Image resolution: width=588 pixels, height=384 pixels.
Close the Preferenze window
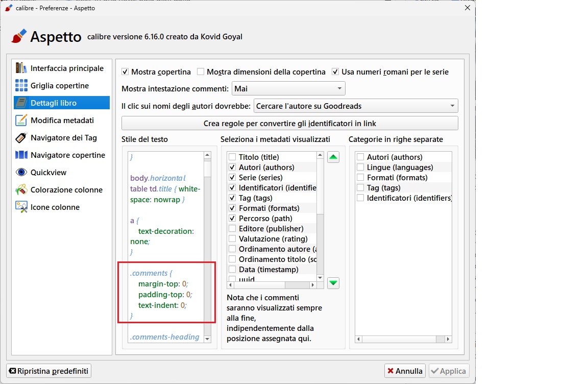467,8
